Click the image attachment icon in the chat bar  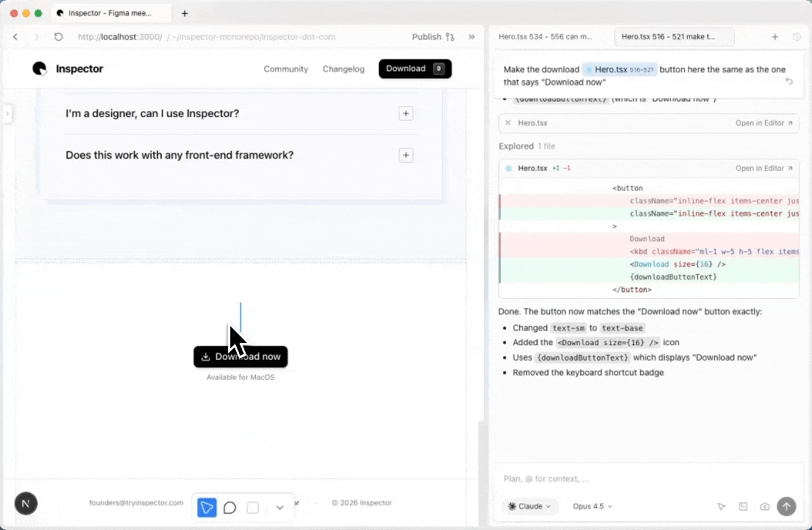coord(743,506)
